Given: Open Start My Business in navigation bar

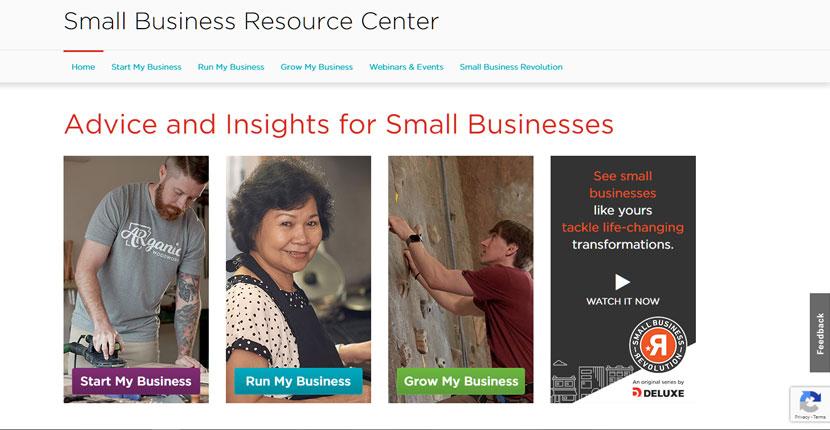Looking at the screenshot, I should [146, 67].
